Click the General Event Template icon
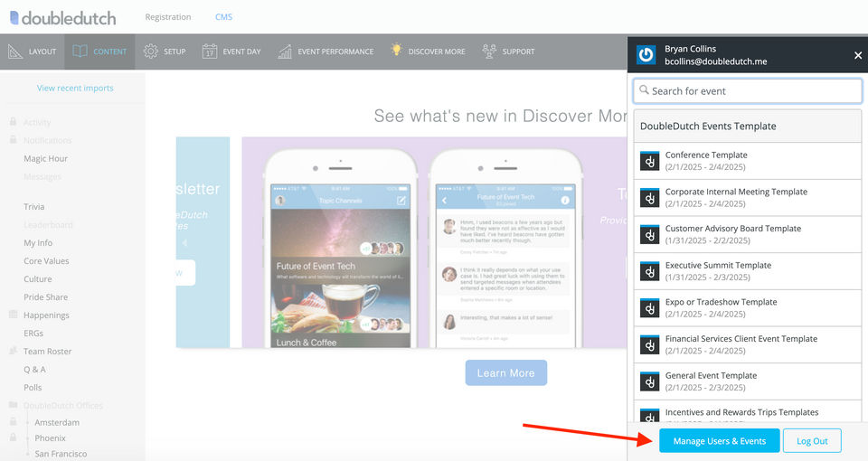 click(650, 381)
